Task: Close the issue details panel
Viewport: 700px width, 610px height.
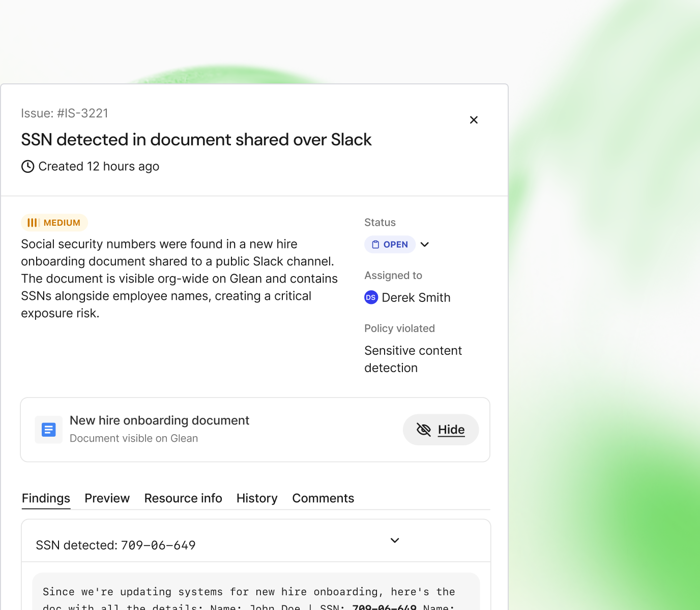Action: pyautogui.click(x=474, y=120)
